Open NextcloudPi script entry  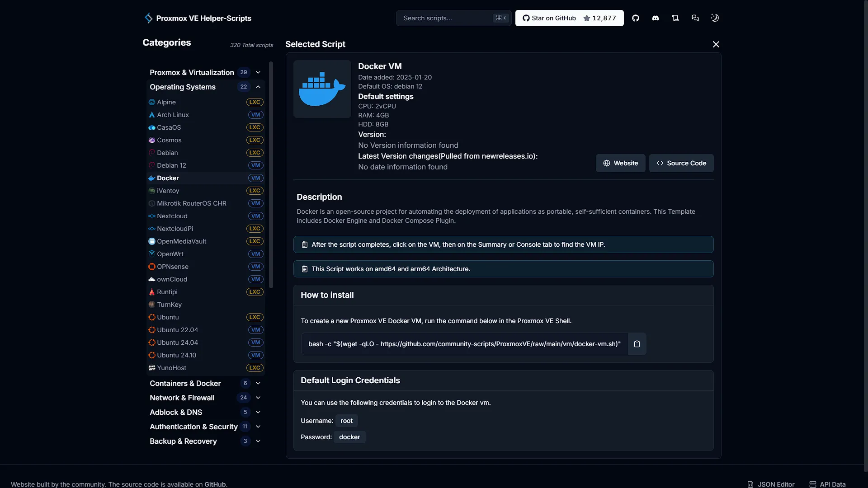[206, 229]
